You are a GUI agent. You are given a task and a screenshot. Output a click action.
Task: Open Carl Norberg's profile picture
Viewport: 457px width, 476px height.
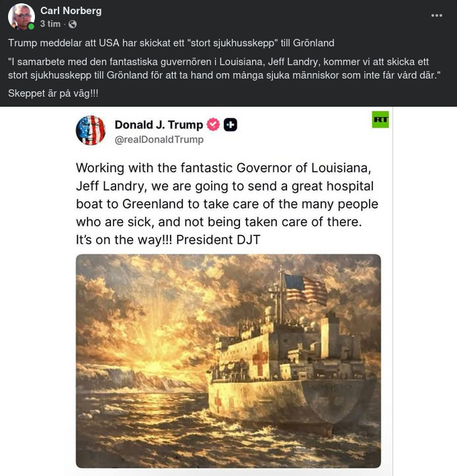click(21, 16)
